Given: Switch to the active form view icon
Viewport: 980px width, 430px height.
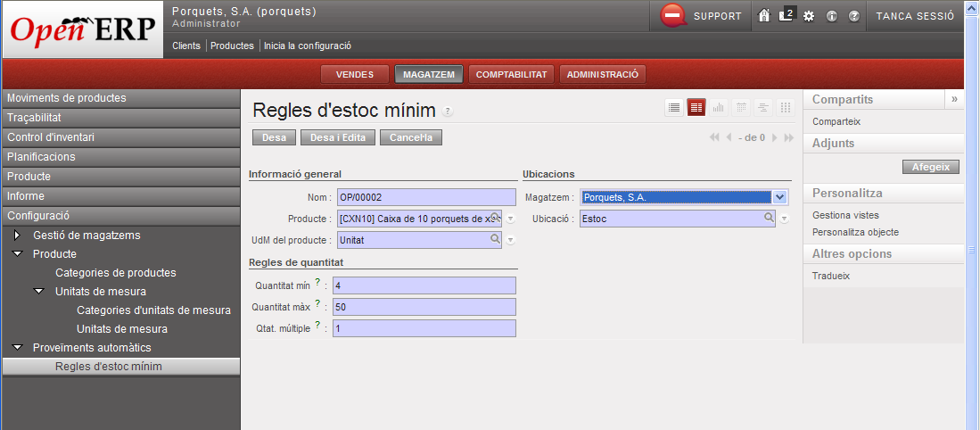Looking at the screenshot, I should (696, 107).
